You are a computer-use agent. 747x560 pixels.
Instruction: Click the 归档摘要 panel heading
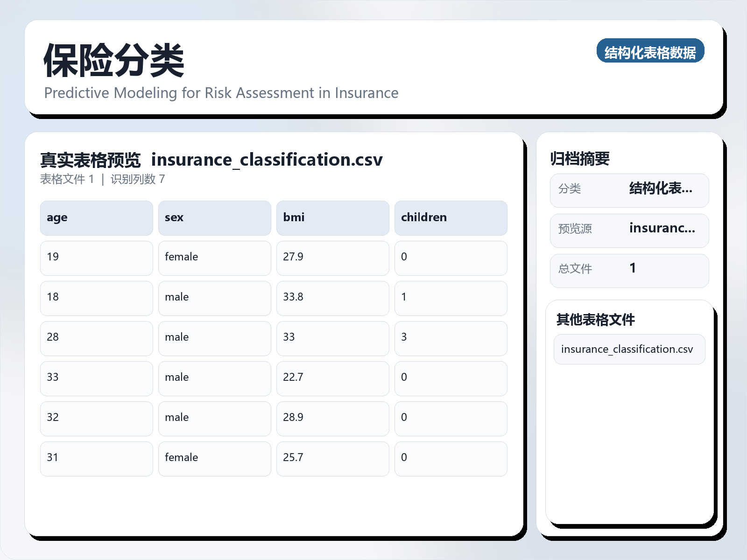581,158
